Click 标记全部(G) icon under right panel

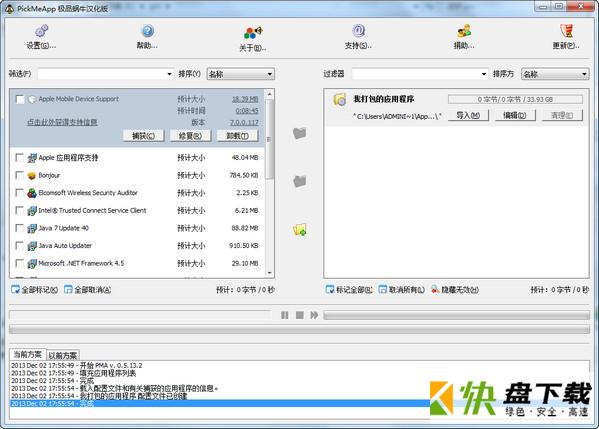tap(330, 290)
